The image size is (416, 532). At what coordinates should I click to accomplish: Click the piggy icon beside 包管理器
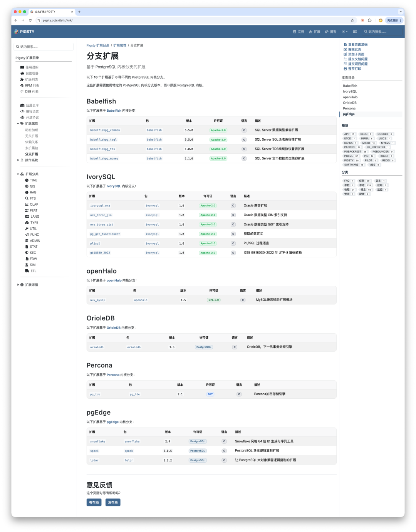[x=22, y=73]
